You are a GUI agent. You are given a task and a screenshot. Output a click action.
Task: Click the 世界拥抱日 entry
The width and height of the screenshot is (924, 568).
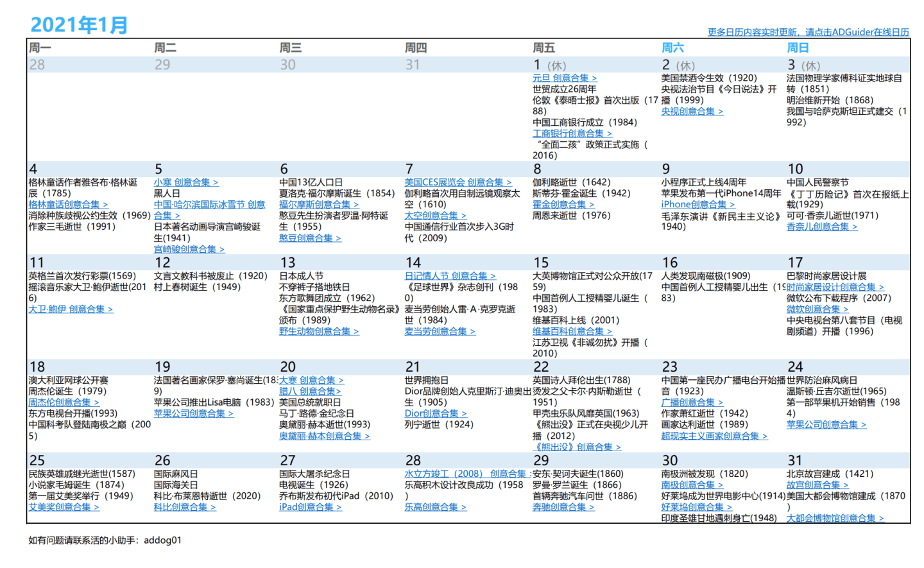point(427,381)
